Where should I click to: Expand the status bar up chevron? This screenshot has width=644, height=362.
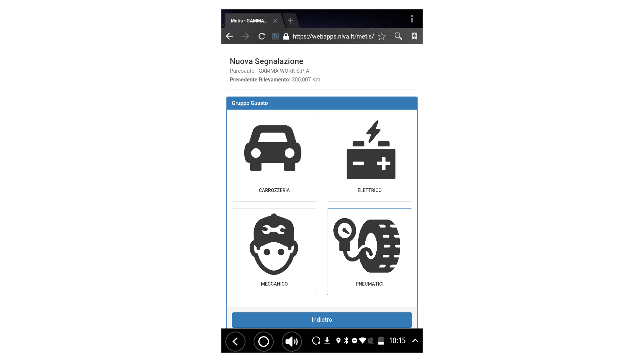(415, 341)
